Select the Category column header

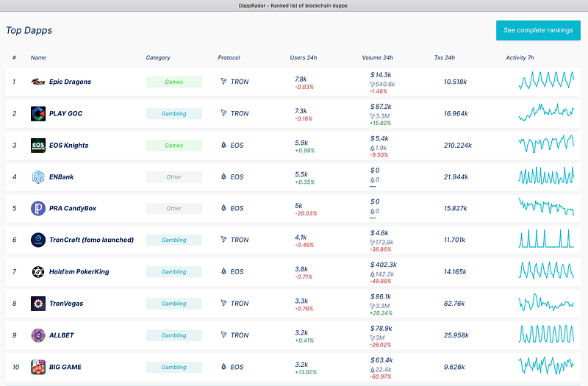158,58
